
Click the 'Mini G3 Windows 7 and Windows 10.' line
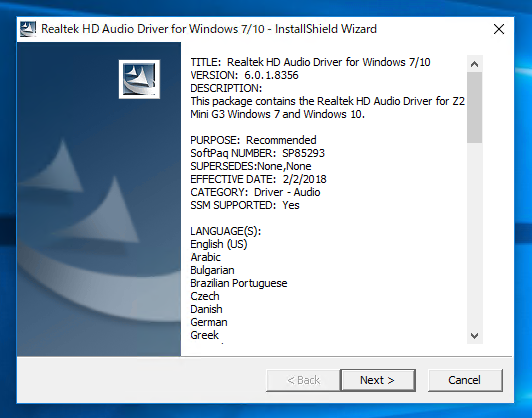pyautogui.click(x=278, y=114)
